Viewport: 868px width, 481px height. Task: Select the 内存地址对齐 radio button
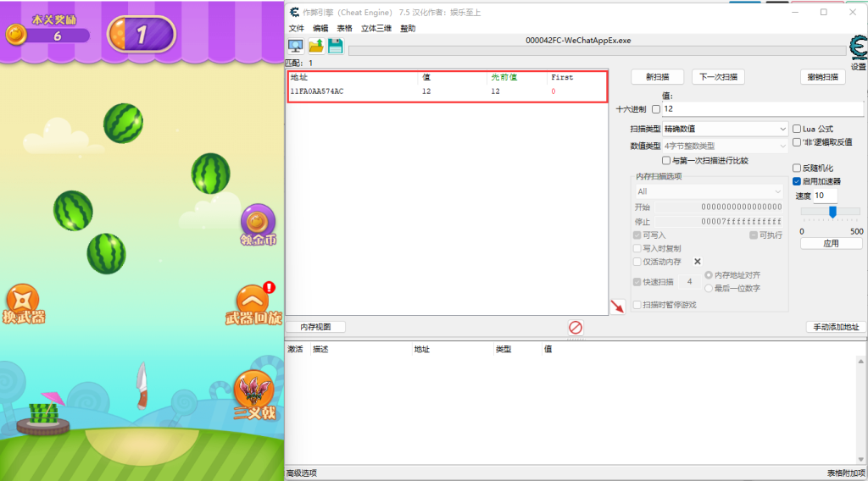point(709,274)
